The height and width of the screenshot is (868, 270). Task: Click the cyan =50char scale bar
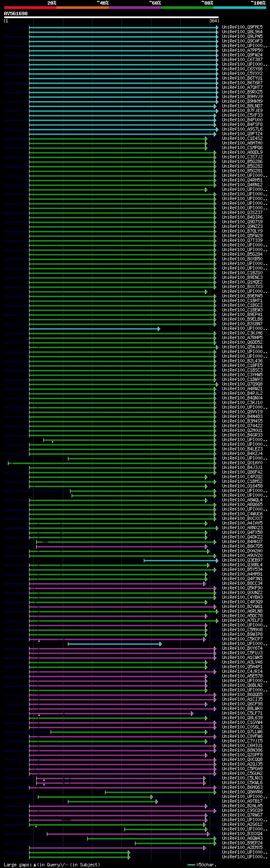coord(191,865)
